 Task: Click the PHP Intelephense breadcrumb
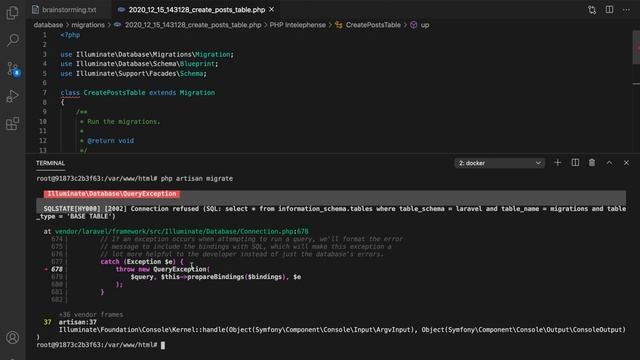(x=298, y=25)
